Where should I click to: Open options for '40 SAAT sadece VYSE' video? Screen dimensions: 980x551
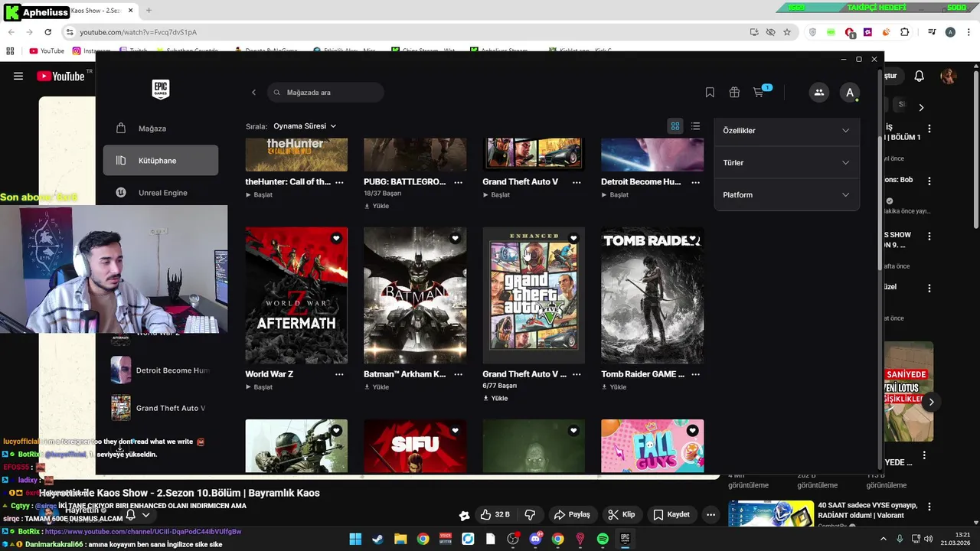(929, 507)
